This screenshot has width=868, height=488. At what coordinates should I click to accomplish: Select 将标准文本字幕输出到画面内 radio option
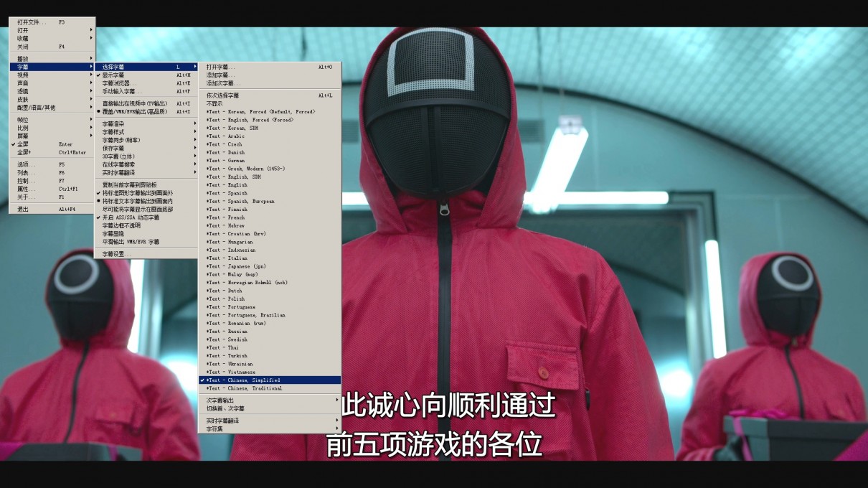coord(146,201)
